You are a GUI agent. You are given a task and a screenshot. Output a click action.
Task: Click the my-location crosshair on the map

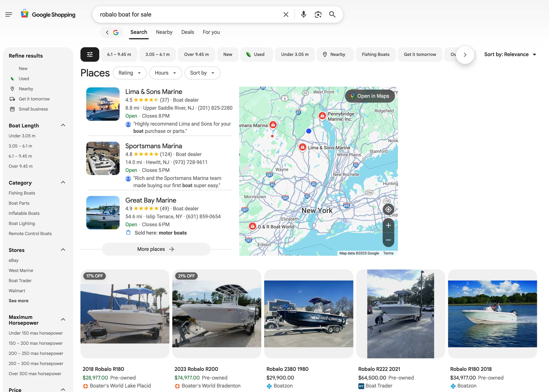click(388, 209)
